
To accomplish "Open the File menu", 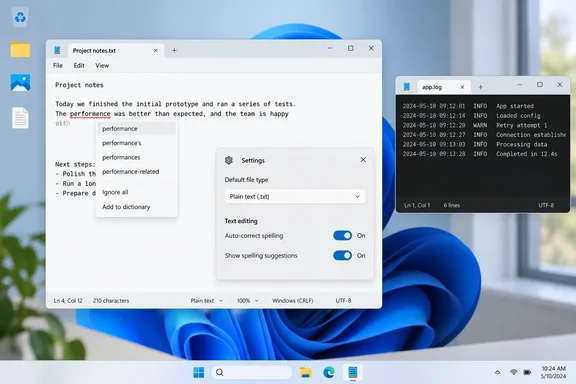I will coord(58,65).
